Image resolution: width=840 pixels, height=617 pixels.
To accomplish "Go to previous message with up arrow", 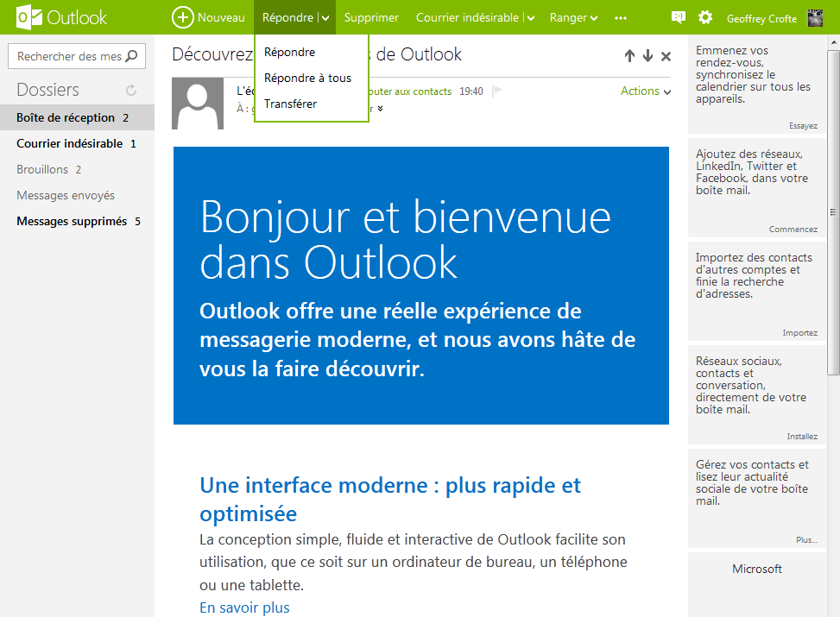I will click(x=629, y=56).
